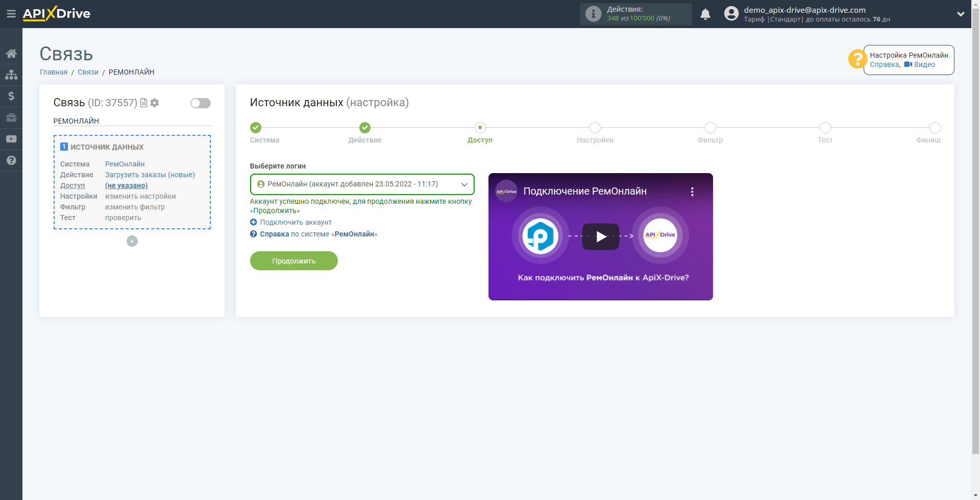Open connection settings gear icon

(x=155, y=103)
